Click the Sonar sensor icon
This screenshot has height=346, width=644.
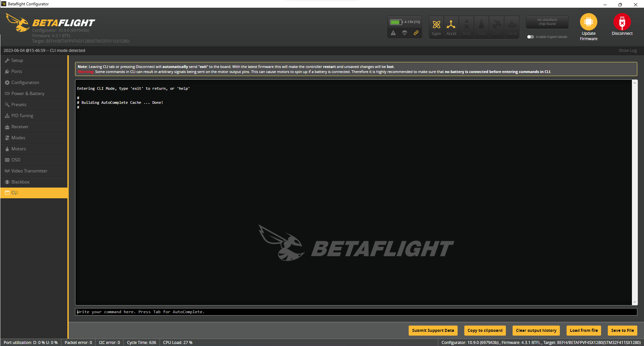[512, 24]
